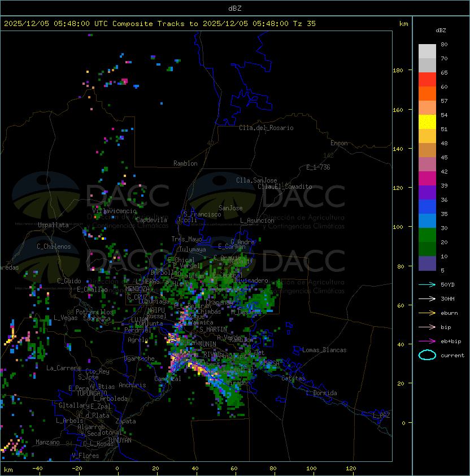
Task: Click the Potrerillos place label
Action: click(94, 312)
